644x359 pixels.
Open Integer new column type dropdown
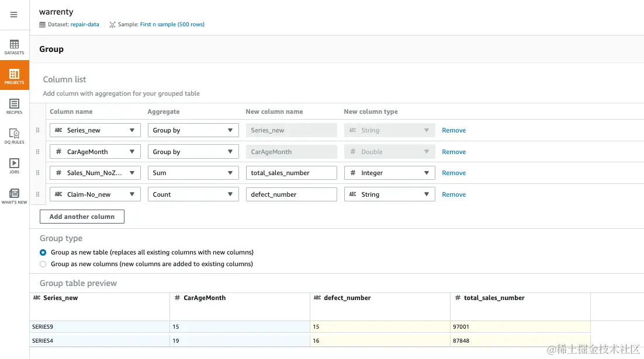point(389,173)
